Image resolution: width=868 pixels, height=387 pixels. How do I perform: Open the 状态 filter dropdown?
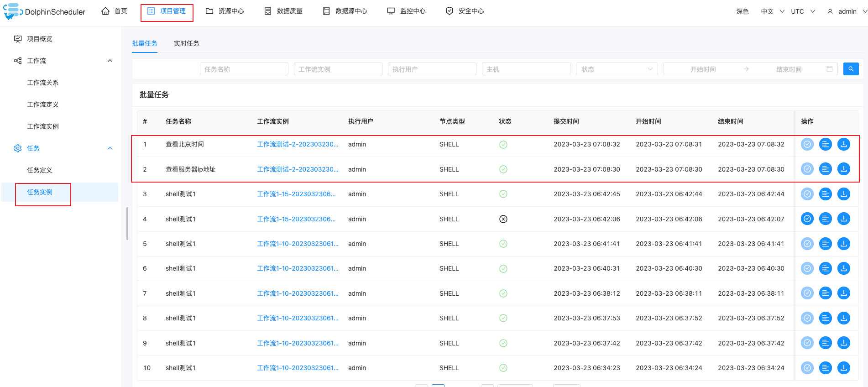[x=617, y=69]
